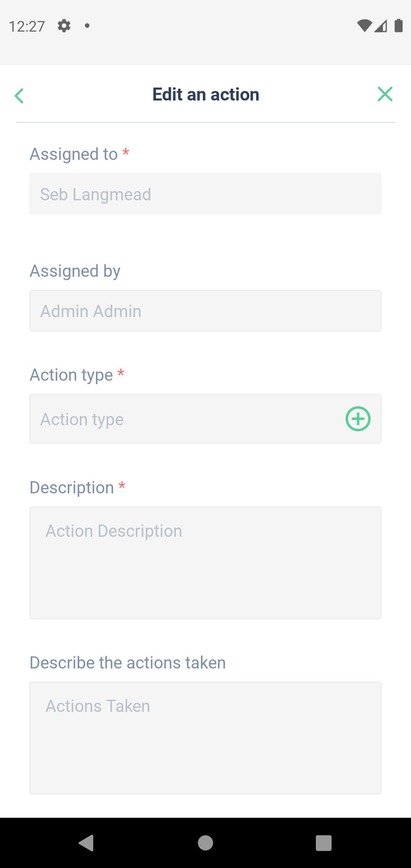
Task: Tap the Assigned to label
Action: point(74,154)
